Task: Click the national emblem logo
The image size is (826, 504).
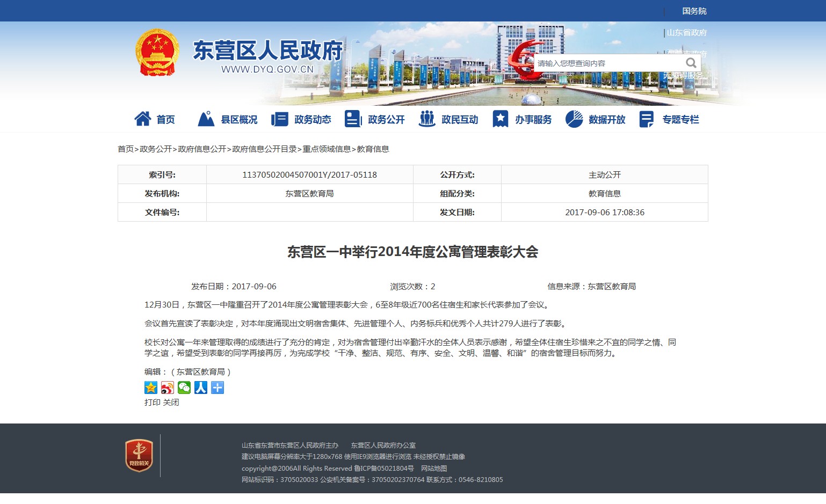Action: (x=157, y=53)
